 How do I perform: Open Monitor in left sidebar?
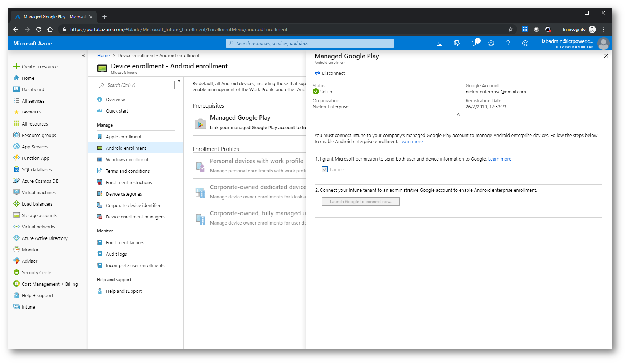[x=26, y=250]
